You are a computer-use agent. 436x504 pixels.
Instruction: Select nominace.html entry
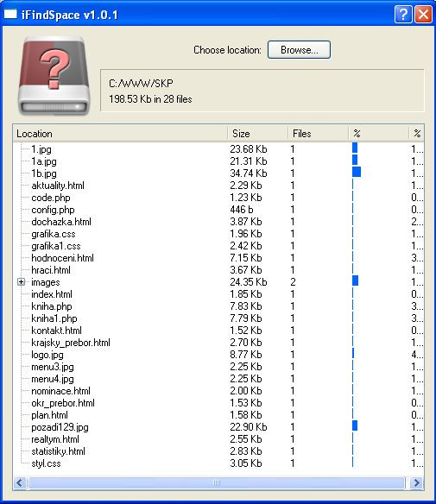point(60,391)
